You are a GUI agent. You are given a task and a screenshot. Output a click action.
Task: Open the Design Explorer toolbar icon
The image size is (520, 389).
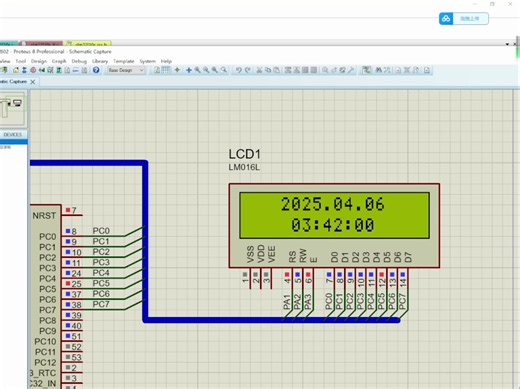pyautogui.click(x=59, y=70)
